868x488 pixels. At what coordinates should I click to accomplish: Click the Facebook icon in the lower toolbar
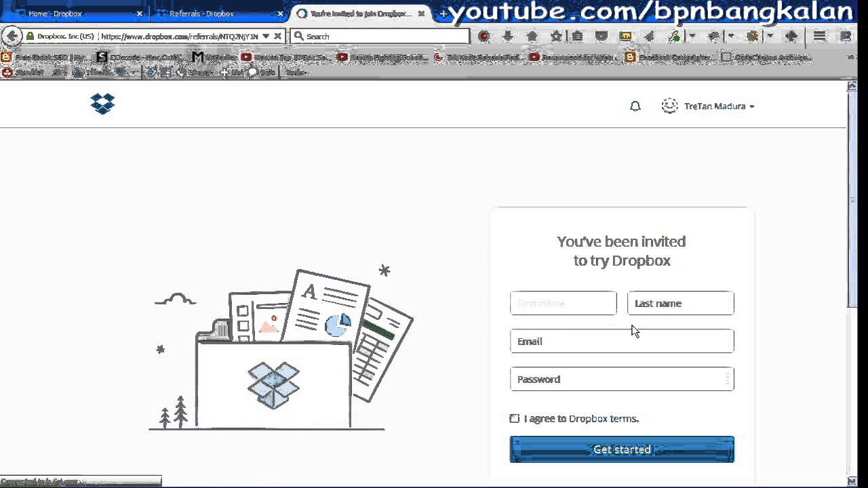167,73
